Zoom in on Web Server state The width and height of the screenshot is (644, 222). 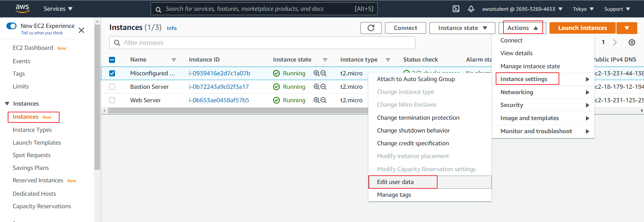pyautogui.click(x=316, y=100)
